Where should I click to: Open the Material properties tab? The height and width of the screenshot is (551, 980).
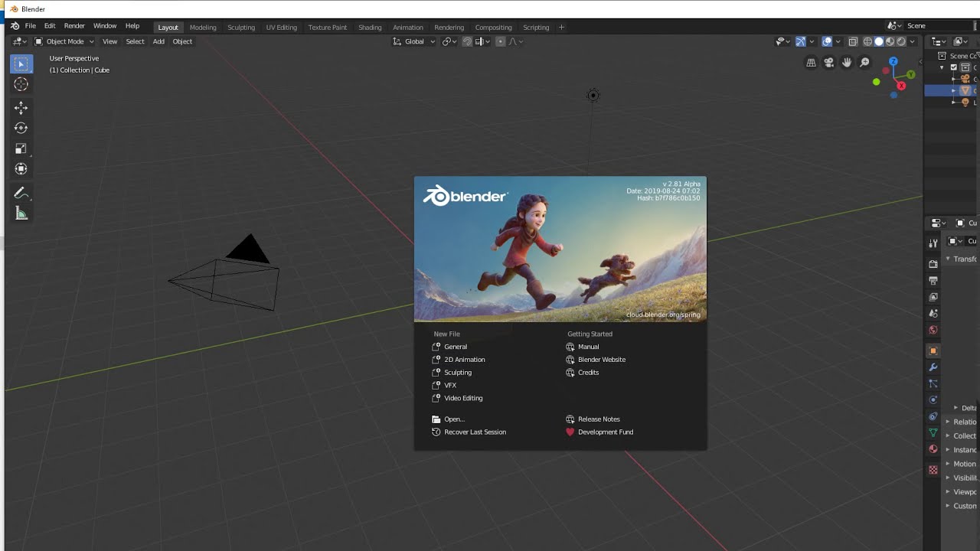933,449
